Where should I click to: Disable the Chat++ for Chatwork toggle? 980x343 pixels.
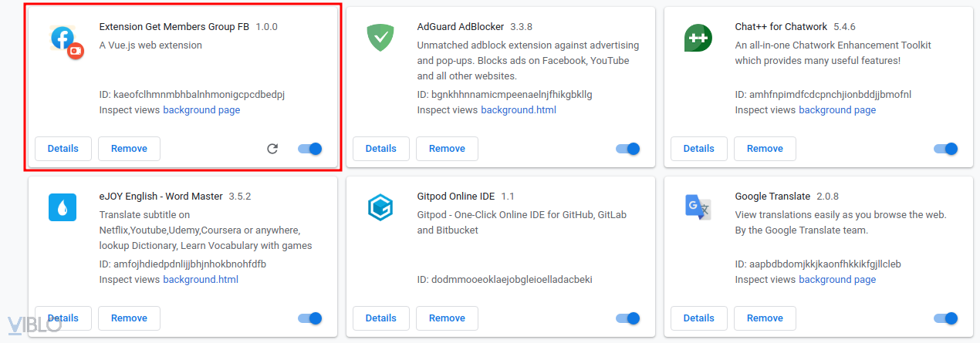946,149
